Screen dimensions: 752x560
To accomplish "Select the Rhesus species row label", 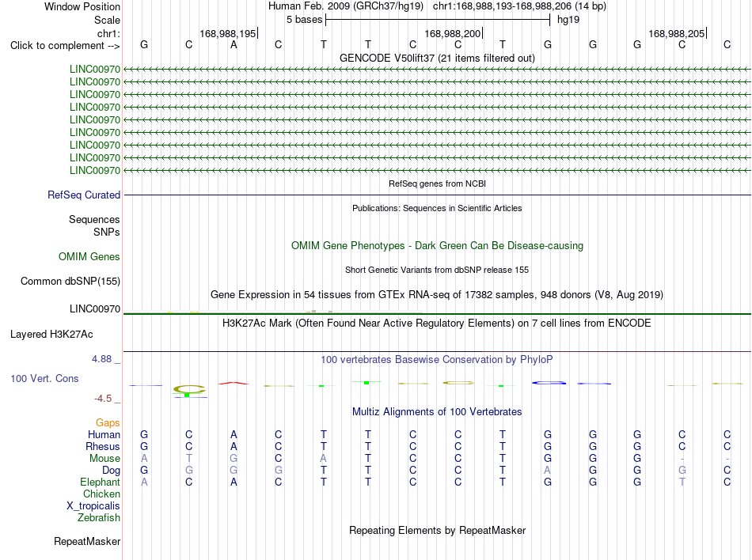I will (x=103, y=446).
